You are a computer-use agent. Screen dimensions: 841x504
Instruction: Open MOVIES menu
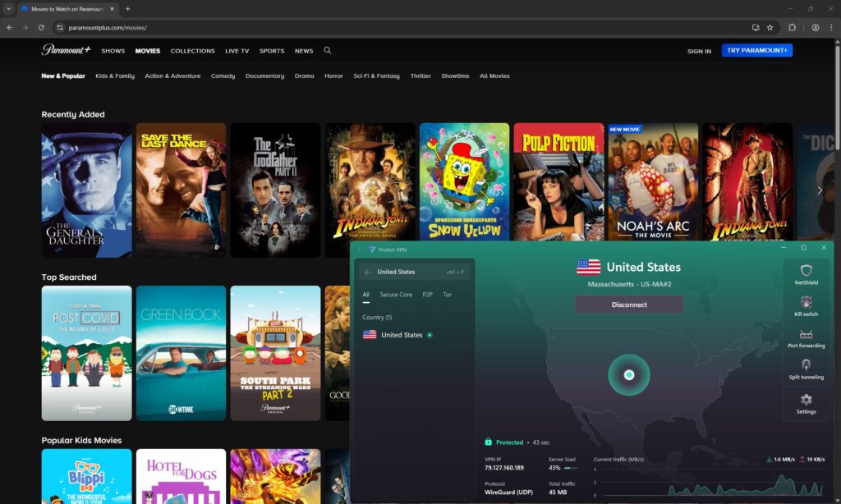point(148,51)
